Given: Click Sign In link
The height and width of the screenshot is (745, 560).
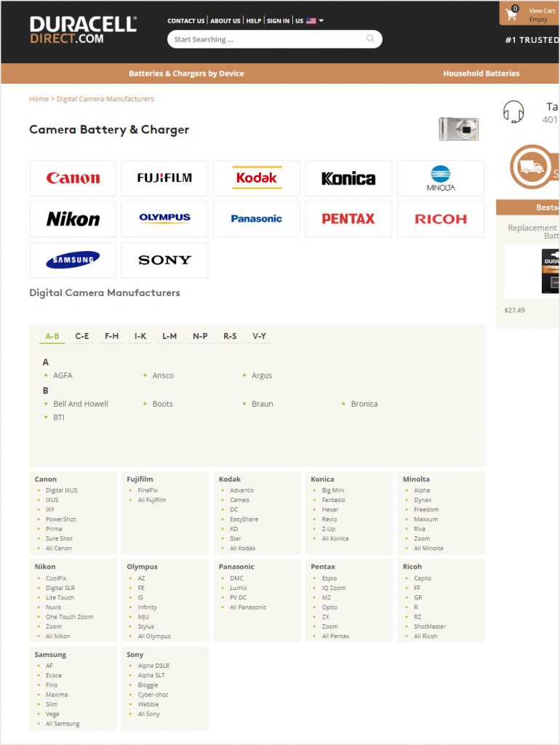Looking at the screenshot, I should tap(278, 21).
